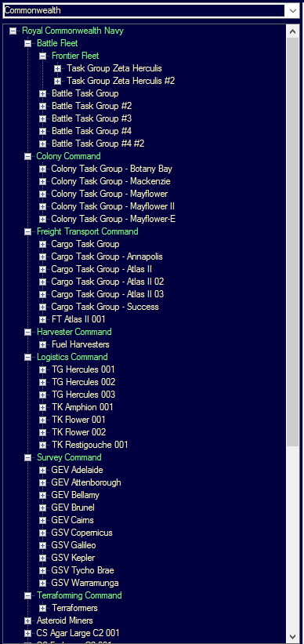Select the FT Atlas II 001 item

pos(78,319)
